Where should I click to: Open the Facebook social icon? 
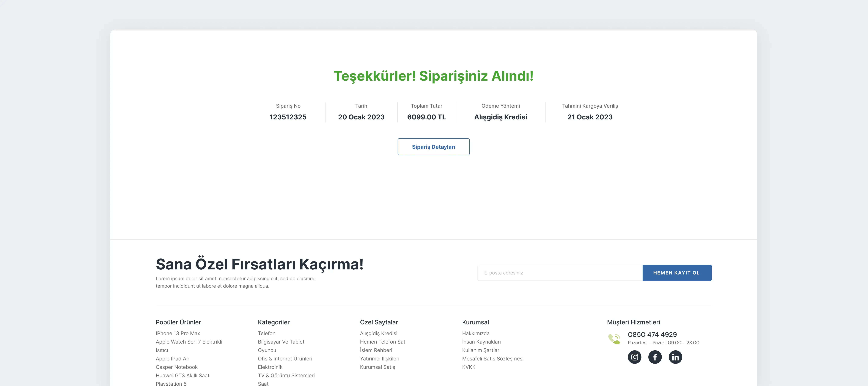point(655,357)
